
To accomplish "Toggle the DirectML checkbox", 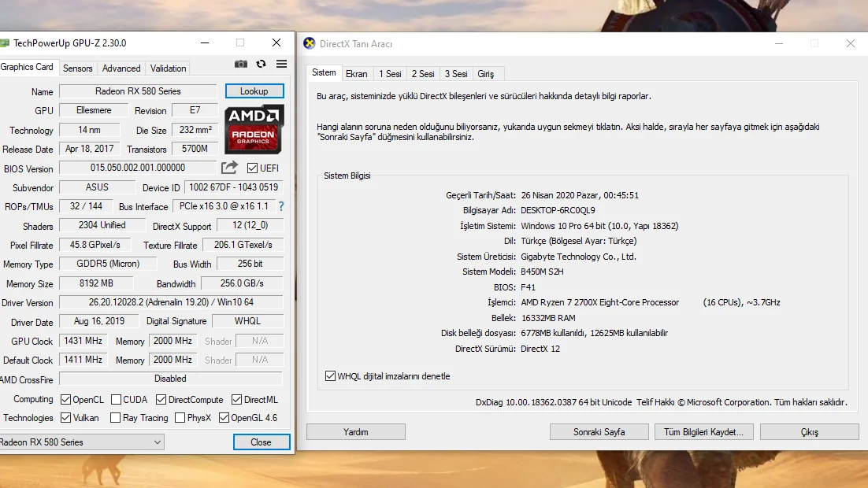I will pyautogui.click(x=237, y=400).
